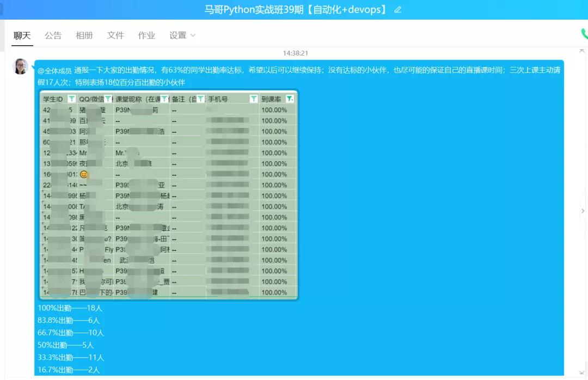This screenshot has height=380, width=588.
Task: Click the pencil icon to edit group name
Action: tap(398, 10)
